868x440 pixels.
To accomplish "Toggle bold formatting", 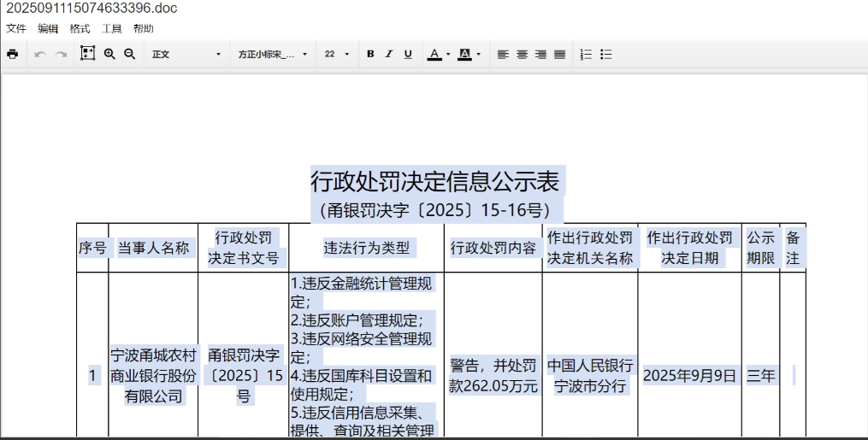I will pos(370,54).
